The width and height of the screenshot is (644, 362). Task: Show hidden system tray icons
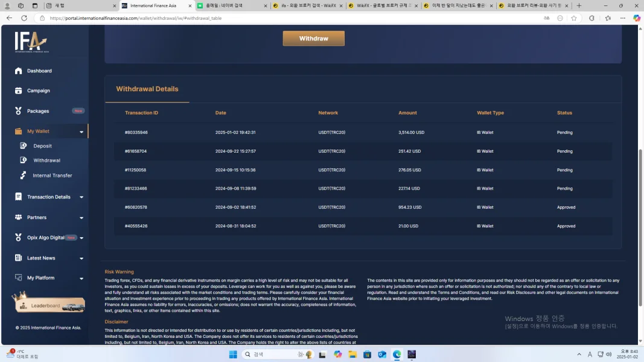(579, 354)
